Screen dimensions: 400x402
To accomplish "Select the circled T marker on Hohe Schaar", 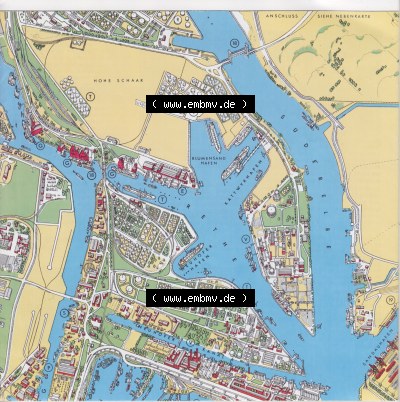I will [x=90, y=97].
